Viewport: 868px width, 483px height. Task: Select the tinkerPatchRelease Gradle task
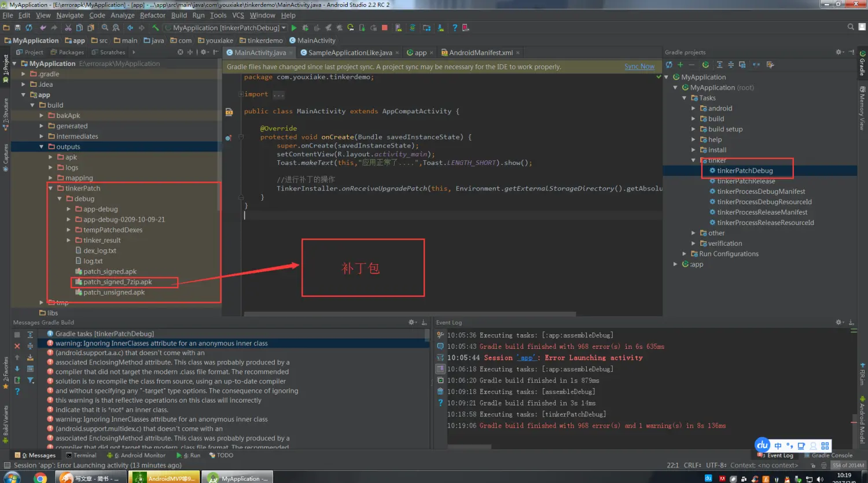(x=746, y=181)
